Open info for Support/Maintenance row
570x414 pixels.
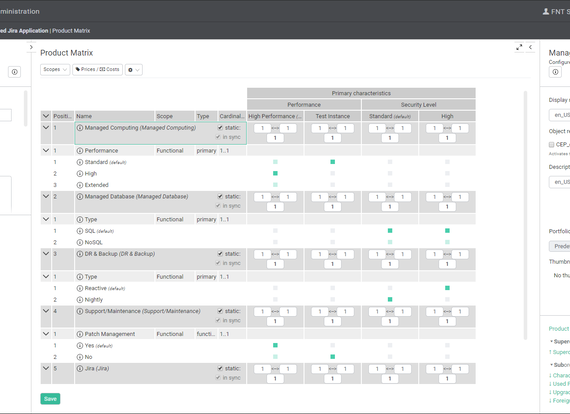(80, 311)
